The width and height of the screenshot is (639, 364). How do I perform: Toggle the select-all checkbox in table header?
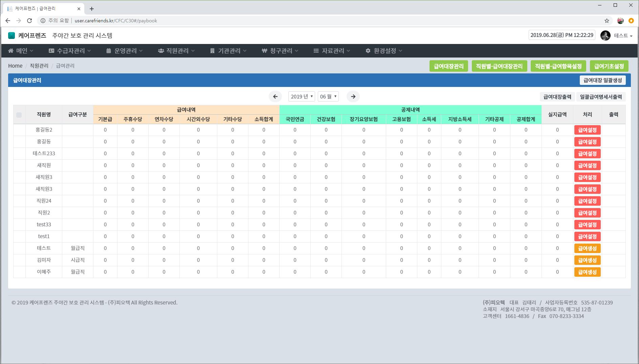point(19,115)
